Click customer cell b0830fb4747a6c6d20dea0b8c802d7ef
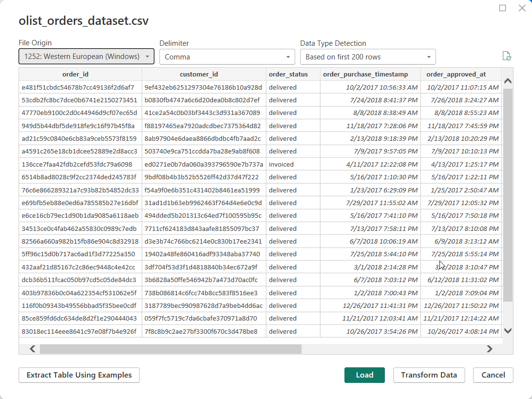532x399 pixels. 204,100
